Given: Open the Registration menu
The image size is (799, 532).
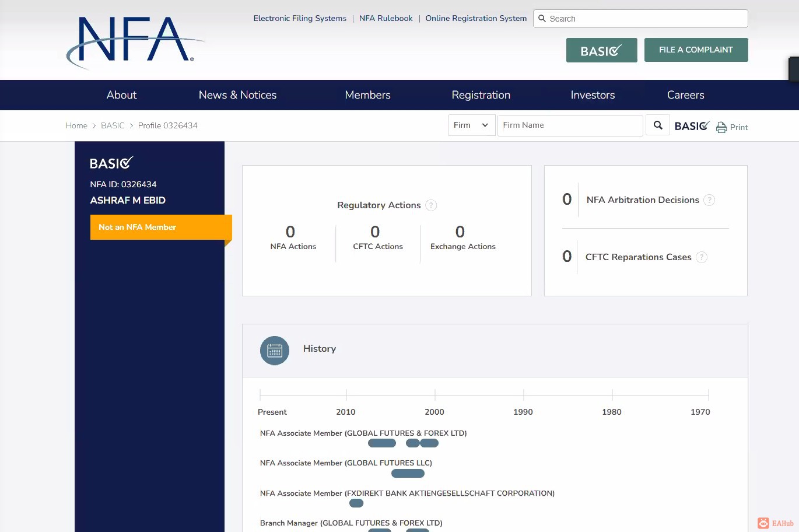Looking at the screenshot, I should (481, 95).
